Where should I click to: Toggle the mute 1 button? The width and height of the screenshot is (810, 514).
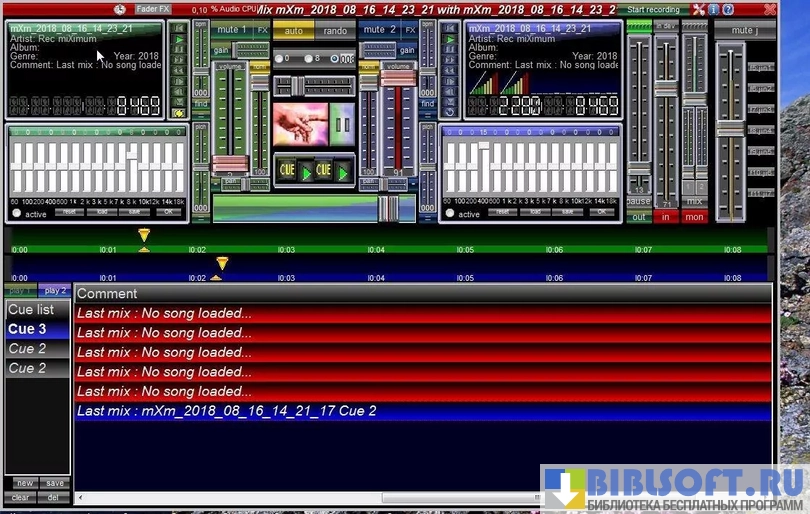click(230, 30)
